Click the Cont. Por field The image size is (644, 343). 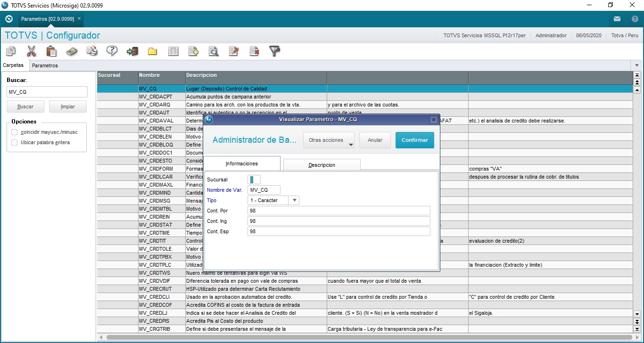pyautogui.click(x=339, y=211)
